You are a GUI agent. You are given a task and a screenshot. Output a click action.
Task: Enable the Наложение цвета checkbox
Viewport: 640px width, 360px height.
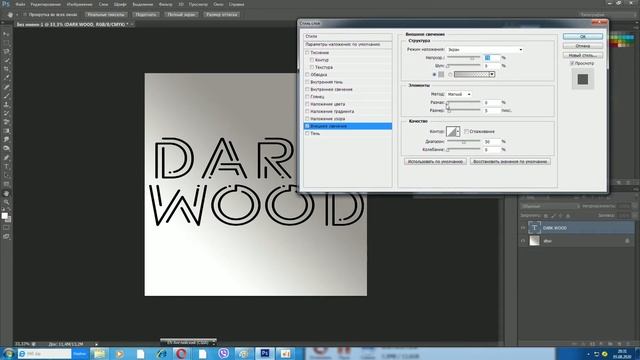pyautogui.click(x=307, y=104)
